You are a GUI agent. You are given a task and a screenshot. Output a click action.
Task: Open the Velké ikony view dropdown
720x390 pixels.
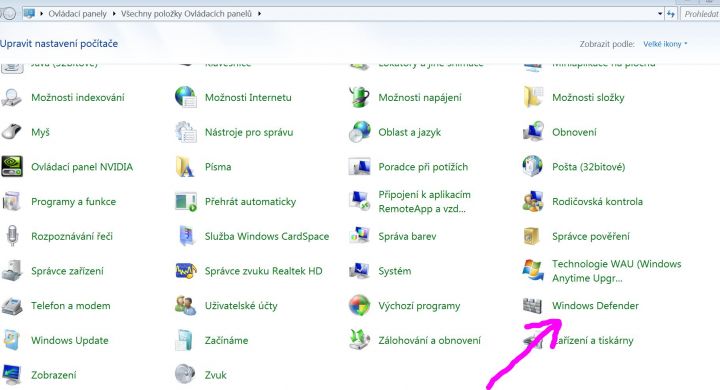pos(665,44)
